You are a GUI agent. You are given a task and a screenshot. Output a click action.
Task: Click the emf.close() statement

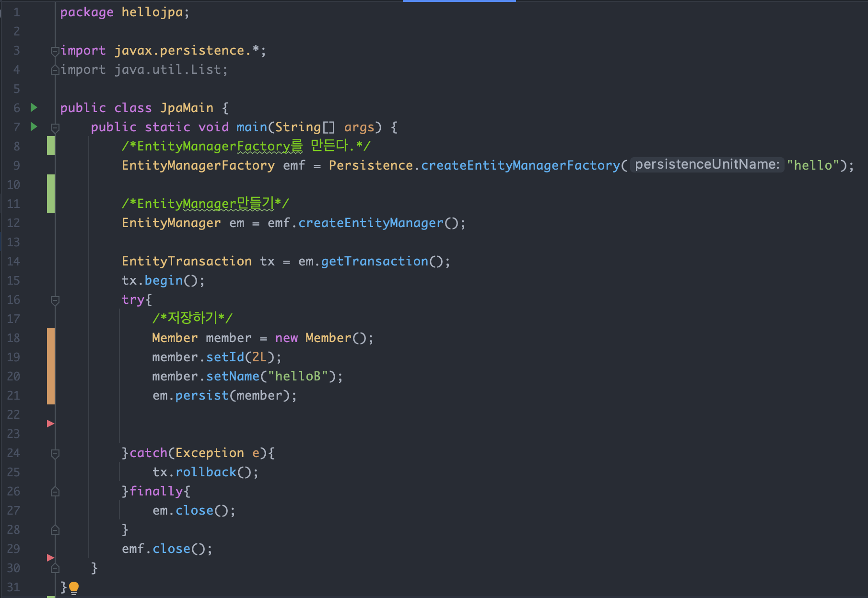click(x=167, y=549)
